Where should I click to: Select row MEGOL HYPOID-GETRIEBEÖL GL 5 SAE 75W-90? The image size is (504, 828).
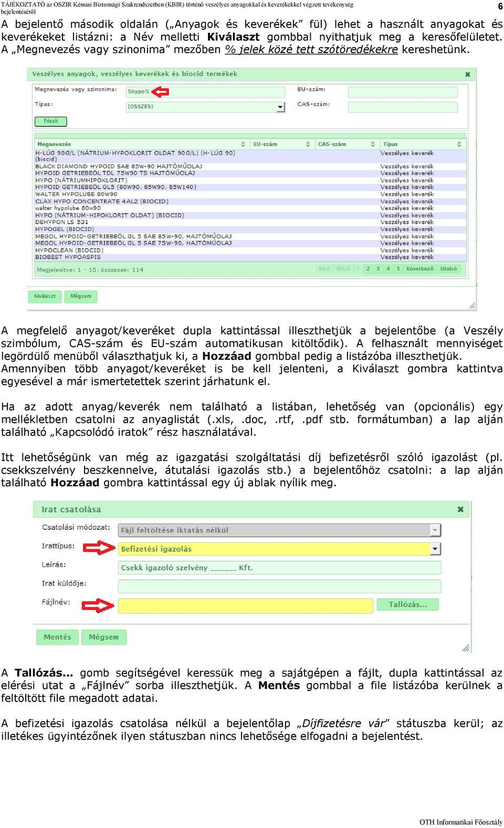click(250, 243)
